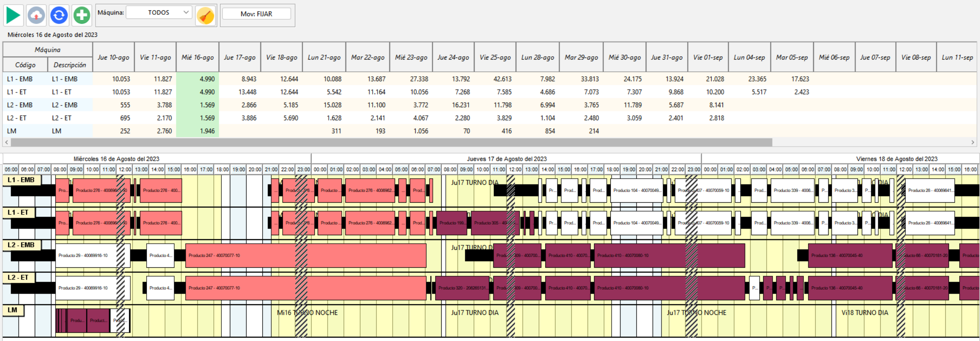The width and height of the screenshot is (980, 341).
Task: Select Producto 104 block in L1 - EMB row
Action: 636,190
